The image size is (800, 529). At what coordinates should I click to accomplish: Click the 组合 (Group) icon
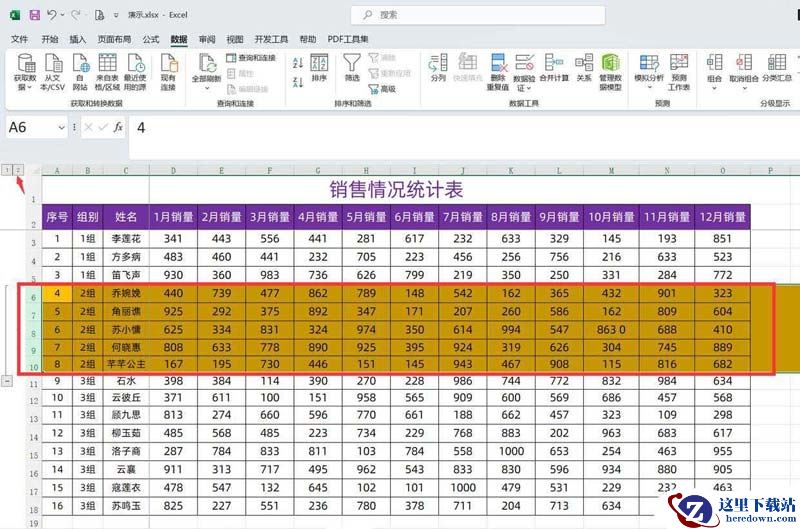[714, 67]
